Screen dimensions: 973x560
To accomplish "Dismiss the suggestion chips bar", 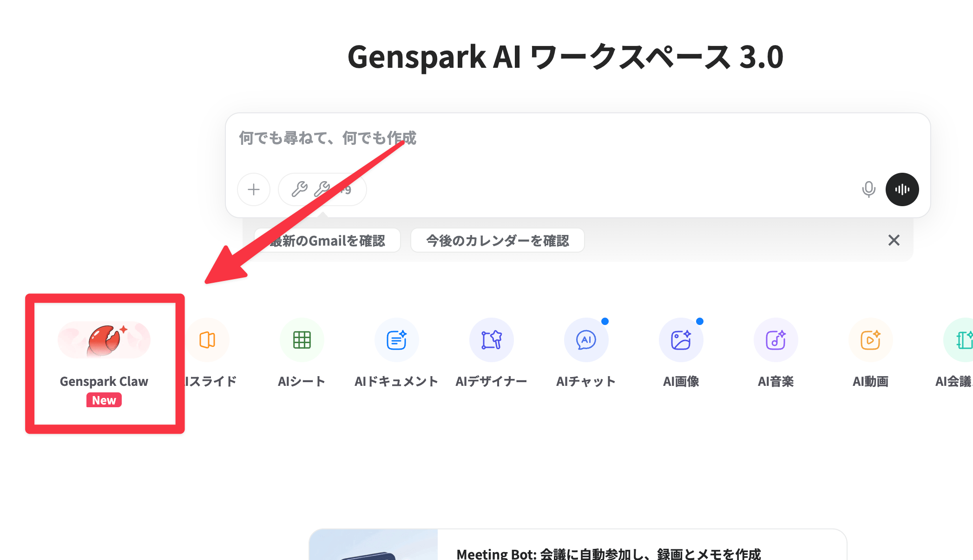I will 894,240.
